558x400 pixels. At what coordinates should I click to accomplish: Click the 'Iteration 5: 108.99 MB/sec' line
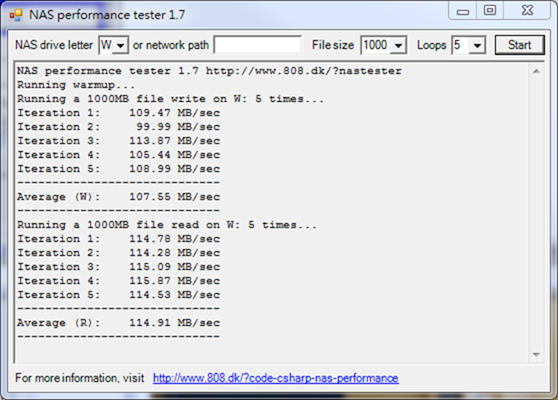click(119, 169)
